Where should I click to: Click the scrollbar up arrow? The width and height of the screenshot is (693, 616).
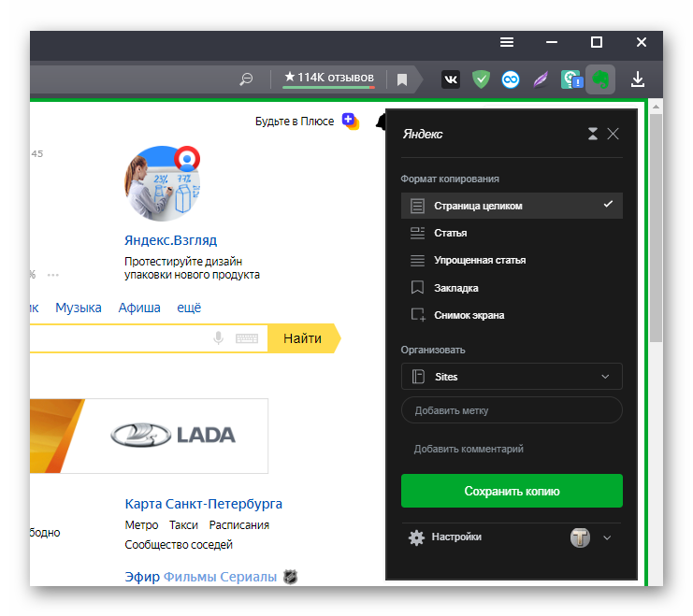coord(656,107)
